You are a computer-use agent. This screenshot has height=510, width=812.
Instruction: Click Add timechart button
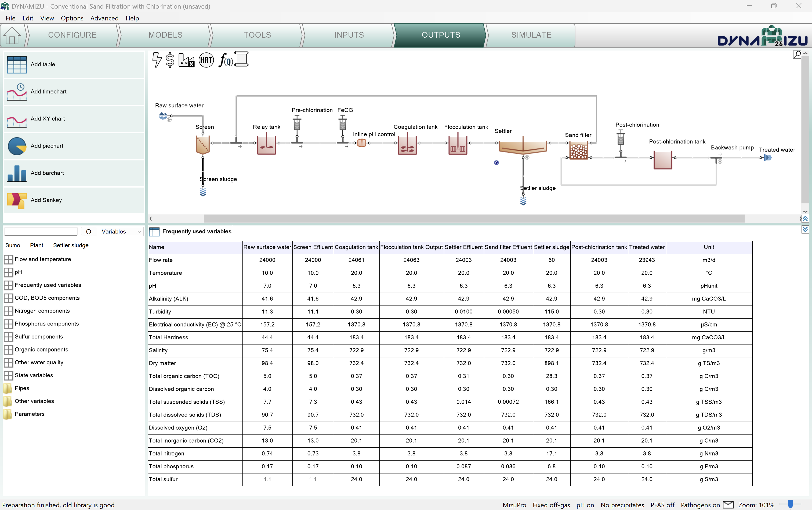[x=48, y=92]
